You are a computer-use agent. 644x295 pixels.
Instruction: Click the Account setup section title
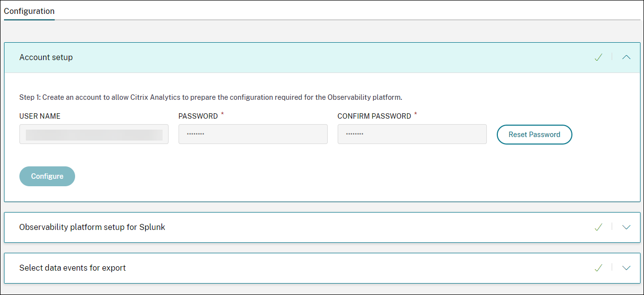point(46,58)
